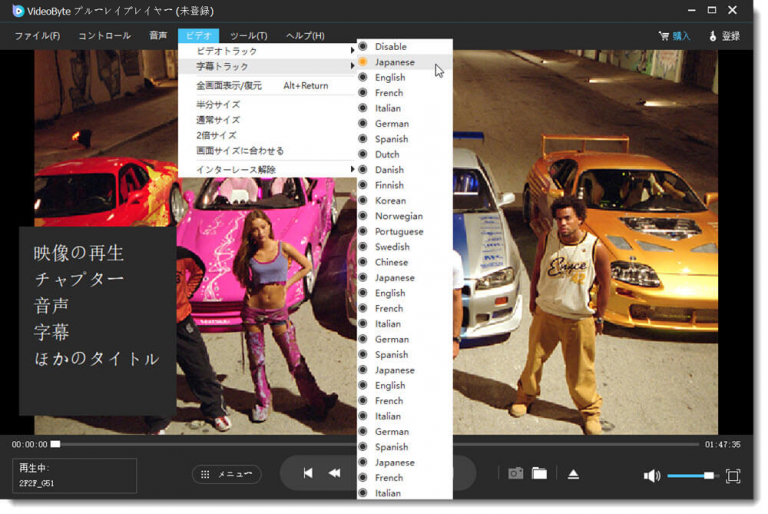
Task: Toggle fullscreen with the bottom-right icon
Action: point(733,476)
